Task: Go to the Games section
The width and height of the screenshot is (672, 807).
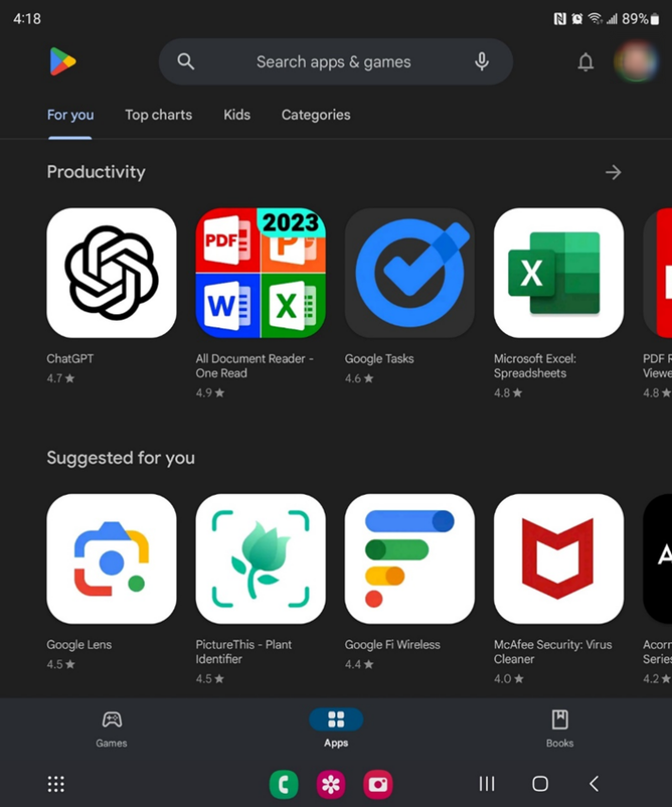Action: 112,728
